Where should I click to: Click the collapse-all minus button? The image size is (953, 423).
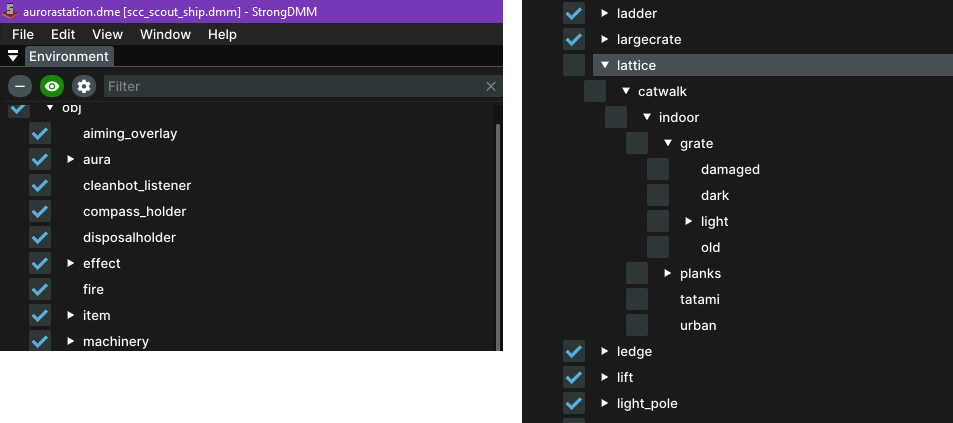(19, 86)
